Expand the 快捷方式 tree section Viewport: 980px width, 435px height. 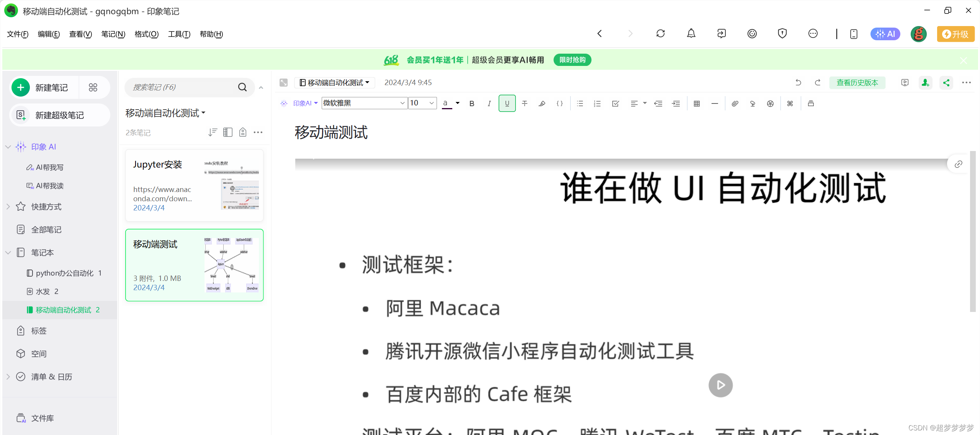[8, 207]
